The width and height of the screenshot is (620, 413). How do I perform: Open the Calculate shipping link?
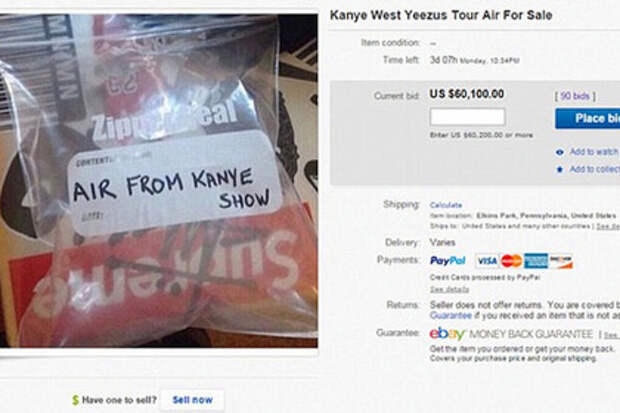click(x=446, y=205)
